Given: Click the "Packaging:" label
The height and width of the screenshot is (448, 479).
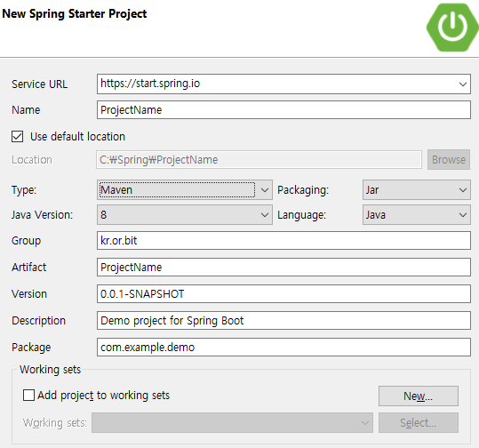Looking at the screenshot, I should (303, 190).
